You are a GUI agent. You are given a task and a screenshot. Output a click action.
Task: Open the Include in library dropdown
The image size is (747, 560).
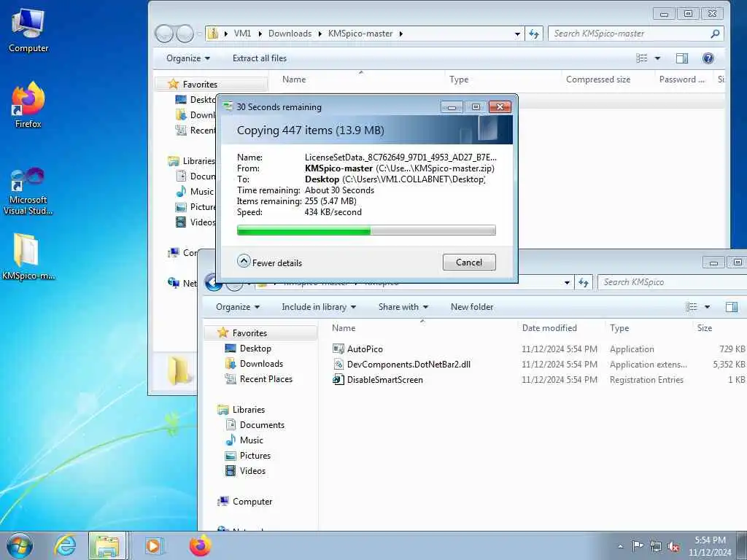coord(318,307)
